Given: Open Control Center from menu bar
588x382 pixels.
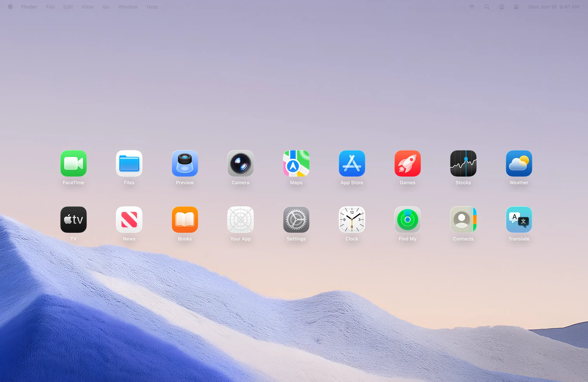Looking at the screenshot, I should (x=516, y=7).
